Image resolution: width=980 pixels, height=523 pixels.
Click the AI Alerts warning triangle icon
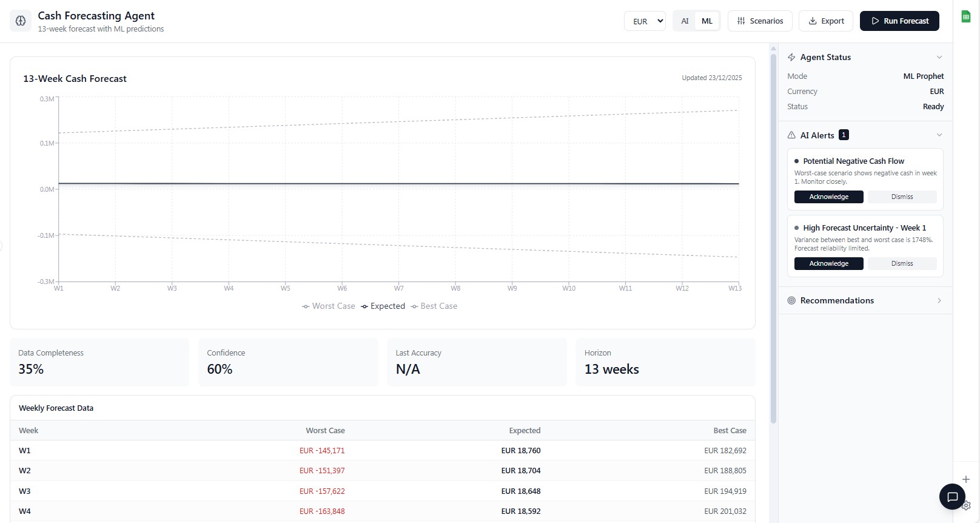click(x=791, y=135)
